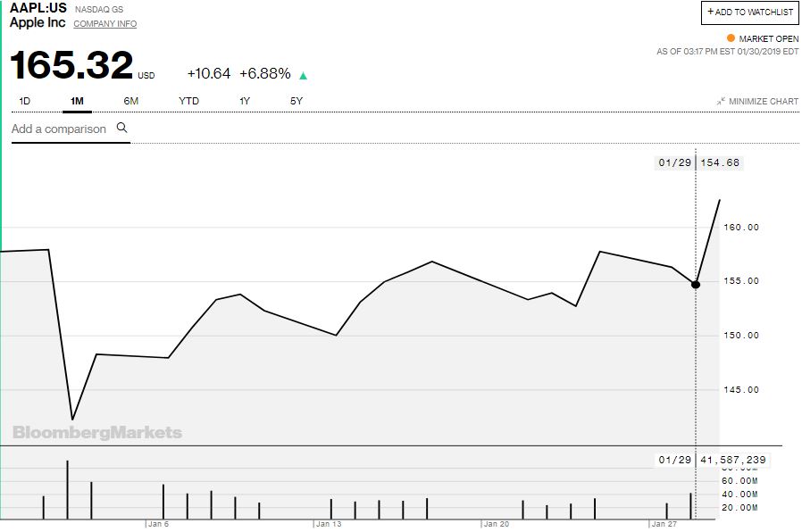Show the 1Y chart range
The image size is (802, 532).
point(245,101)
